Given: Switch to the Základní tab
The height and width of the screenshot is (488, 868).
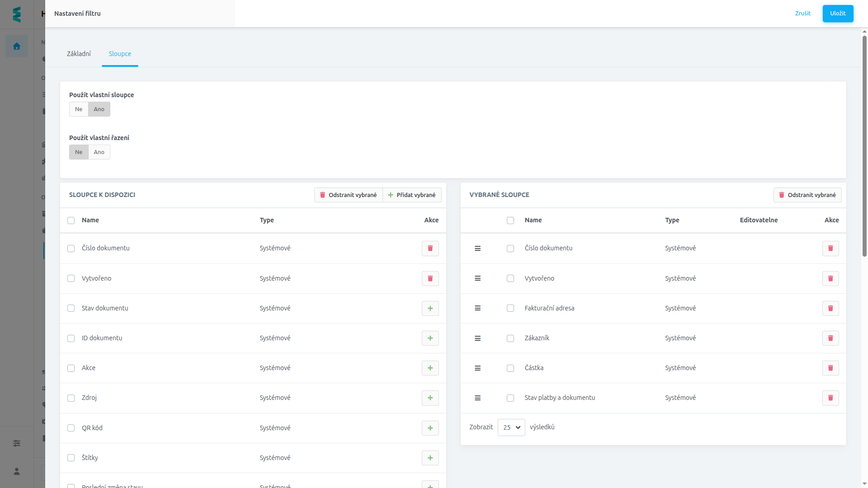Looking at the screenshot, I should point(79,54).
